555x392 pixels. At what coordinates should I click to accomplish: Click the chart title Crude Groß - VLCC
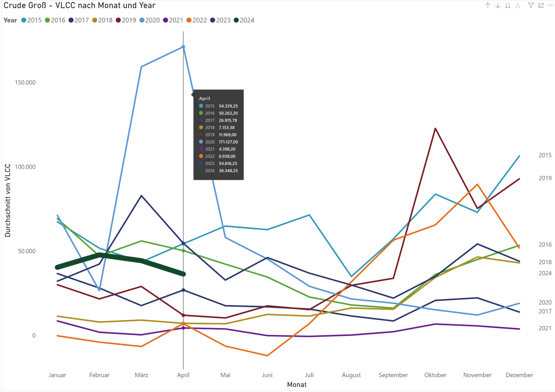coord(79,6)
